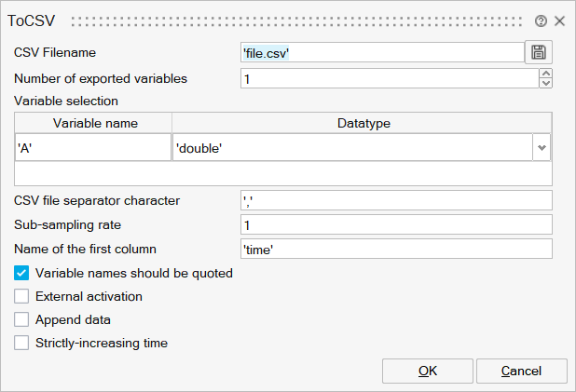Image resolution: width=576 pixels, height=392 pixels.
Task: Click the variable name 'A' cell
Action: click(x=93, y=147)
